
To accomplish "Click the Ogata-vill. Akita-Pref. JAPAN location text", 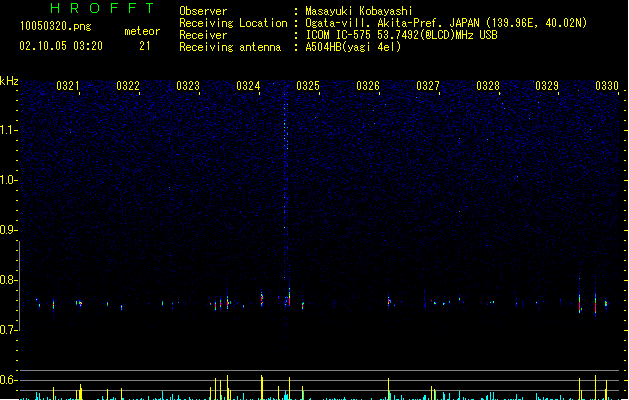I will (446, 23).
